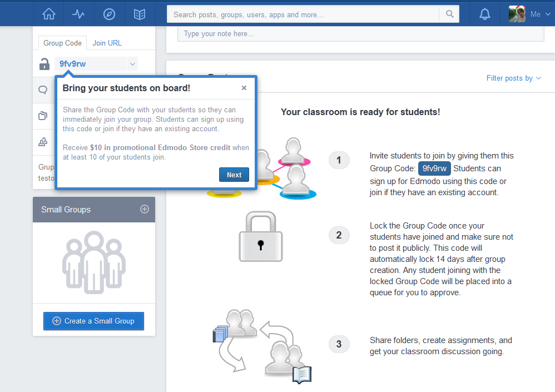Open the Progress pulse icon

78,14
